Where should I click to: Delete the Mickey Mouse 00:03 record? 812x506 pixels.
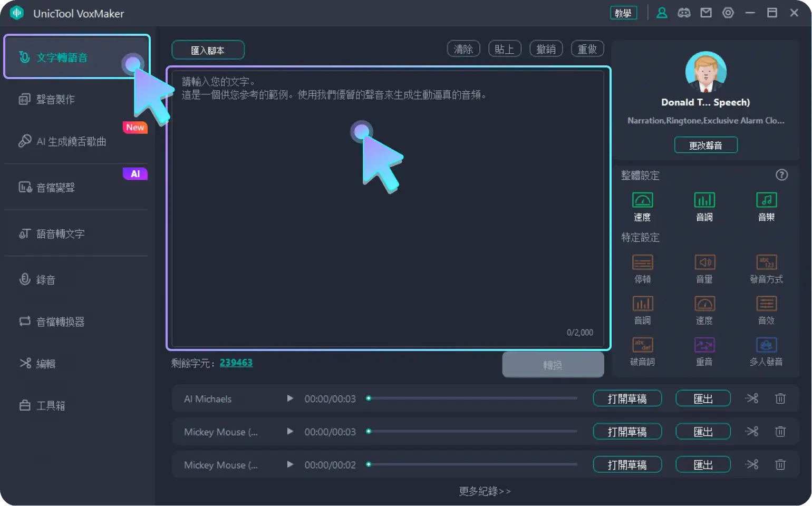tap(780, 432)
